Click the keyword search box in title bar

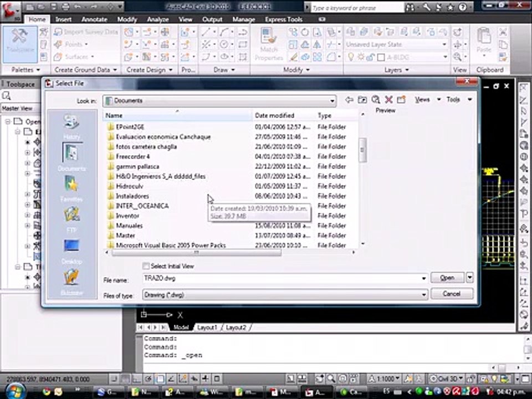pos(357,7)
